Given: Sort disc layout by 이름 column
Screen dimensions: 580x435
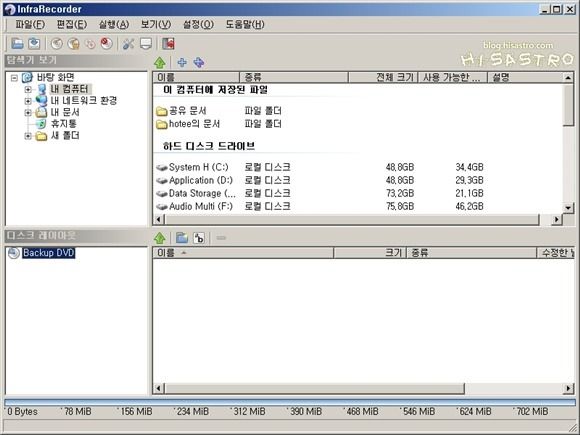Looking at the screenshot, I should click(243, 253).
